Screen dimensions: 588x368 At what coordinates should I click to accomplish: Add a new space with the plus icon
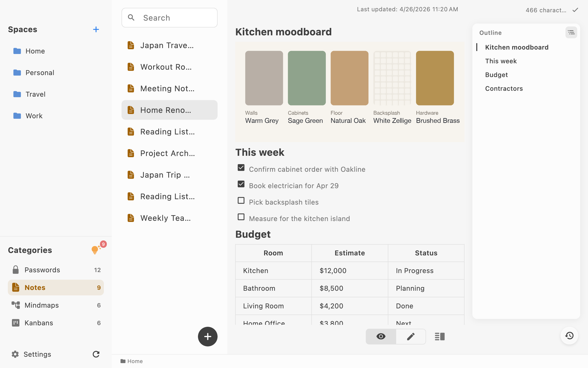tap(96, 29)
